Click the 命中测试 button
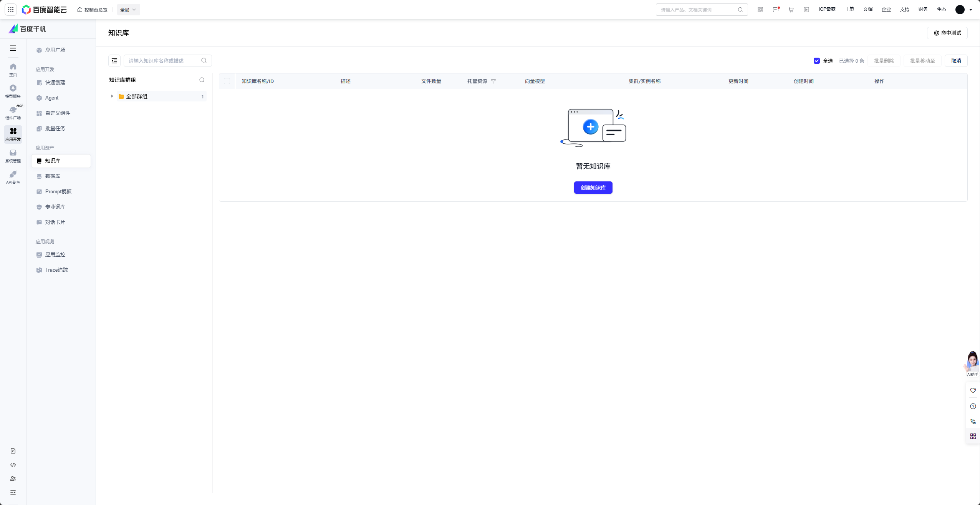The width and height of the screenshot is (980, 505). [x=947, y=33]
